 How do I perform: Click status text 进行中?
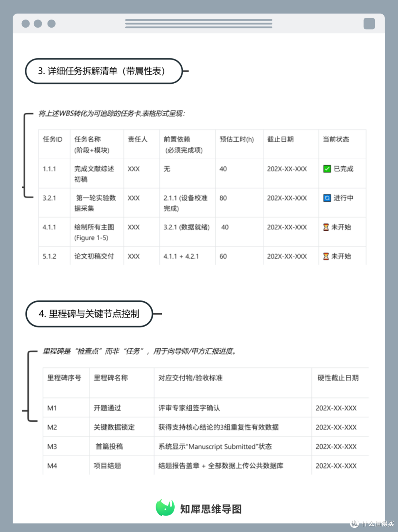click(x=343, y=198)
